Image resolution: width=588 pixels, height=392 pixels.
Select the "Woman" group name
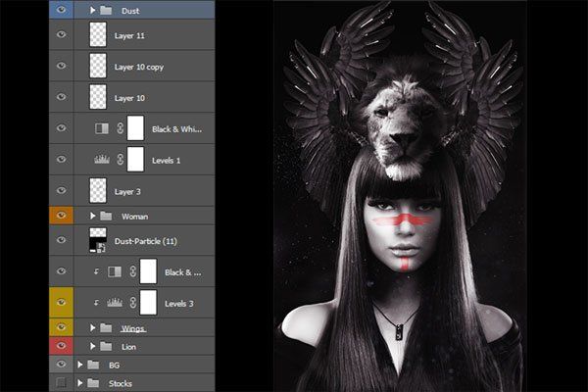134,217
